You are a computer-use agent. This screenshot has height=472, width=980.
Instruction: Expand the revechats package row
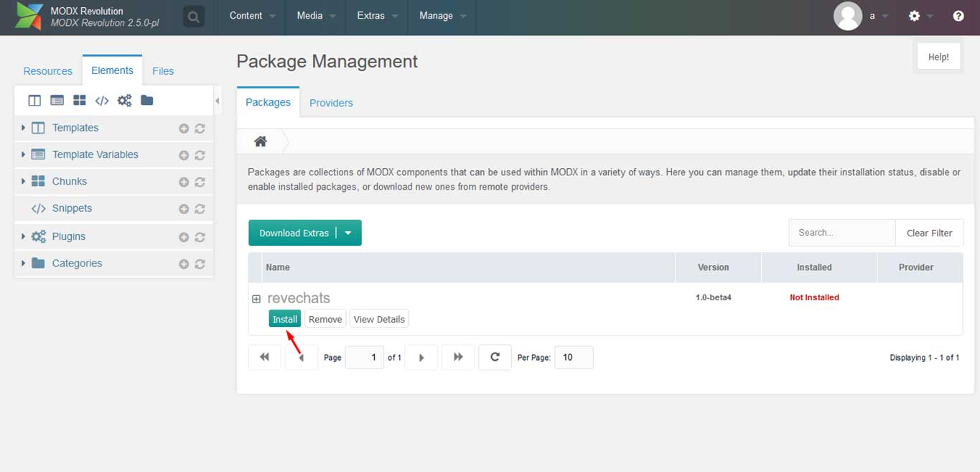coord(256,299)
